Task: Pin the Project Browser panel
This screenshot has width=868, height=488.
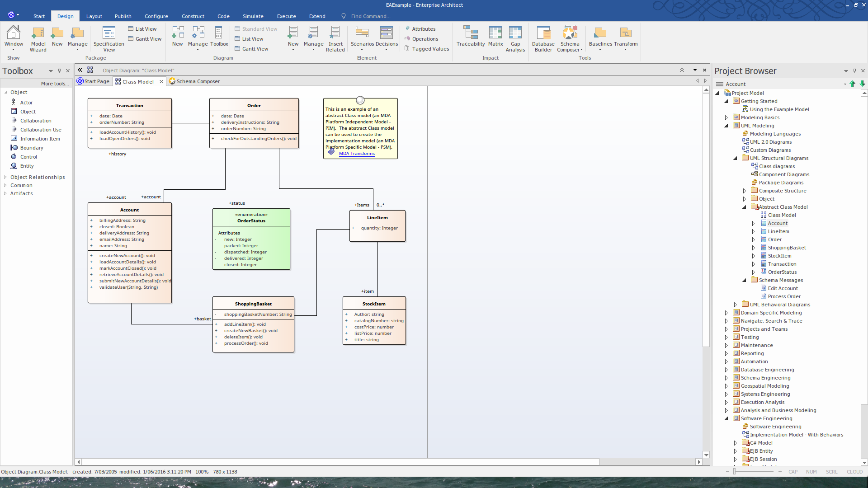Action: pyautogui.click(x=854, y=70)
